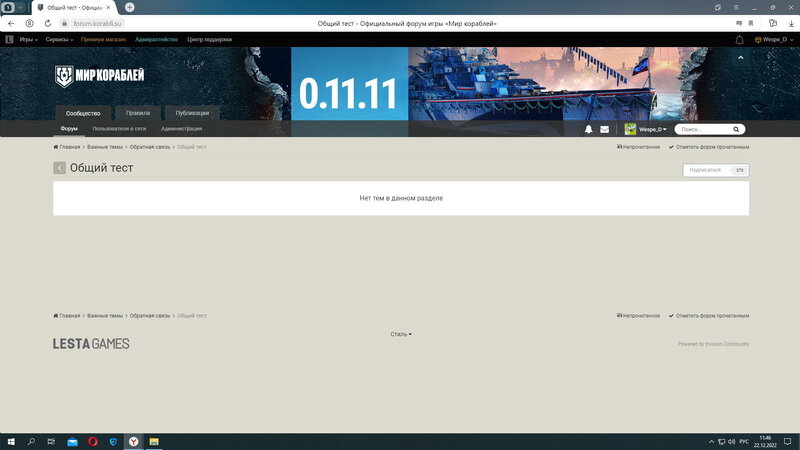Open the Wespe_D user dropdown near avatar
Image resolution: width=800 pixels, height=450 pixels.
pos(653,129)
